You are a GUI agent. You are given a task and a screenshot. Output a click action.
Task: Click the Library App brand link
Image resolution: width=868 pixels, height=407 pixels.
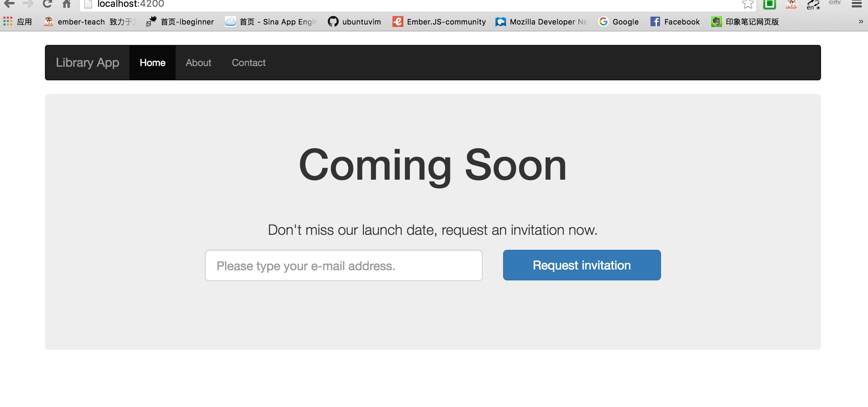click(x=87, y=63)
